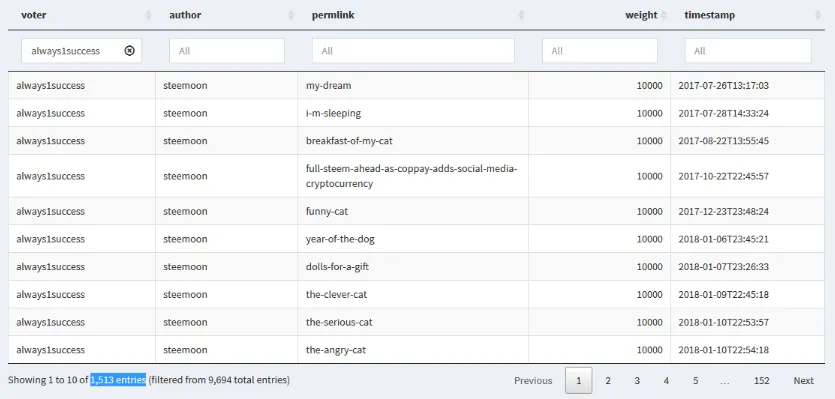835x399 pixels.
Task: Clear the voter filter with the x icon
Action: coord(129,51)
